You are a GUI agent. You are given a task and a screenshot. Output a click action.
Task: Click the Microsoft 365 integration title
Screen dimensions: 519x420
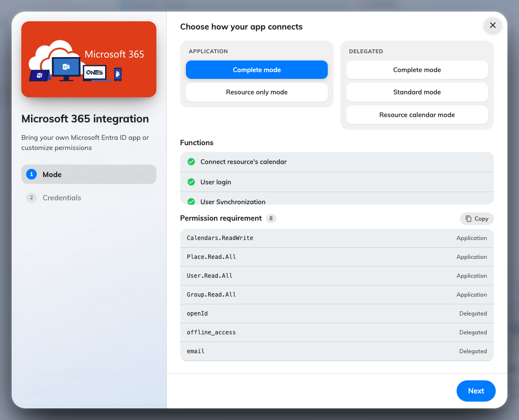85,119
